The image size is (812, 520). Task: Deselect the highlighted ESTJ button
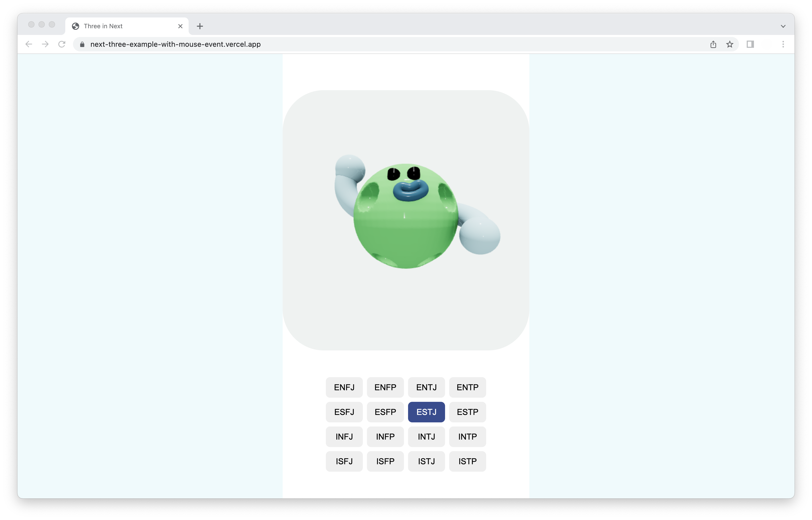point(426,412)
